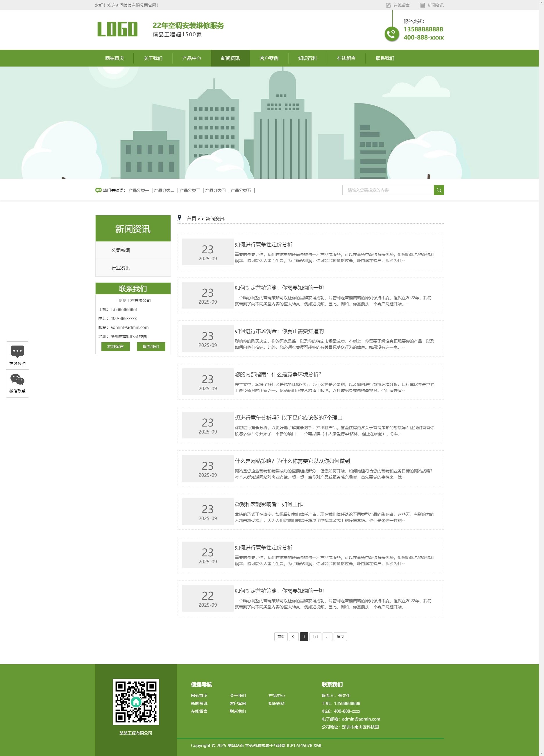Click the green search magnifier button

pos(439,190)
